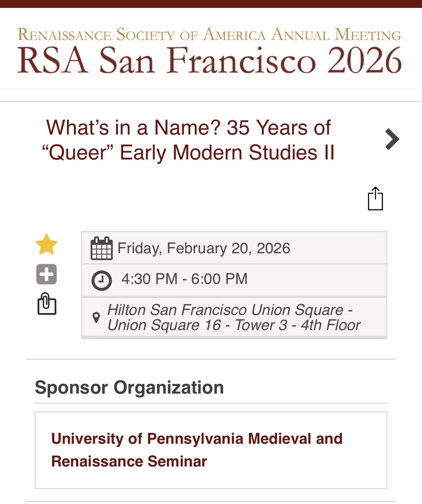Click Renaissance Society of America Annual Meeting tagline
Screen dimensions: 422x504
click(209, 35)
